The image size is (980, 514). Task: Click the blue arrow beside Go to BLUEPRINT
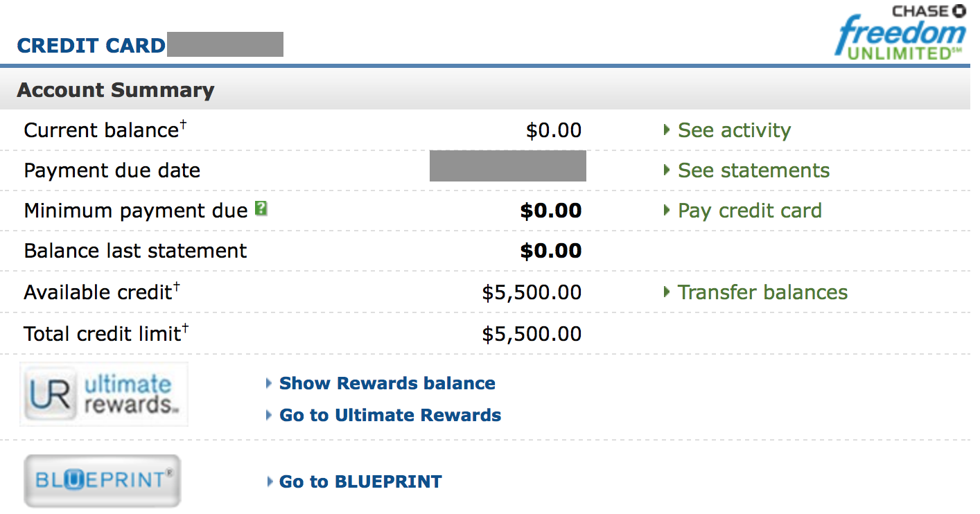(x=269, y=481)
